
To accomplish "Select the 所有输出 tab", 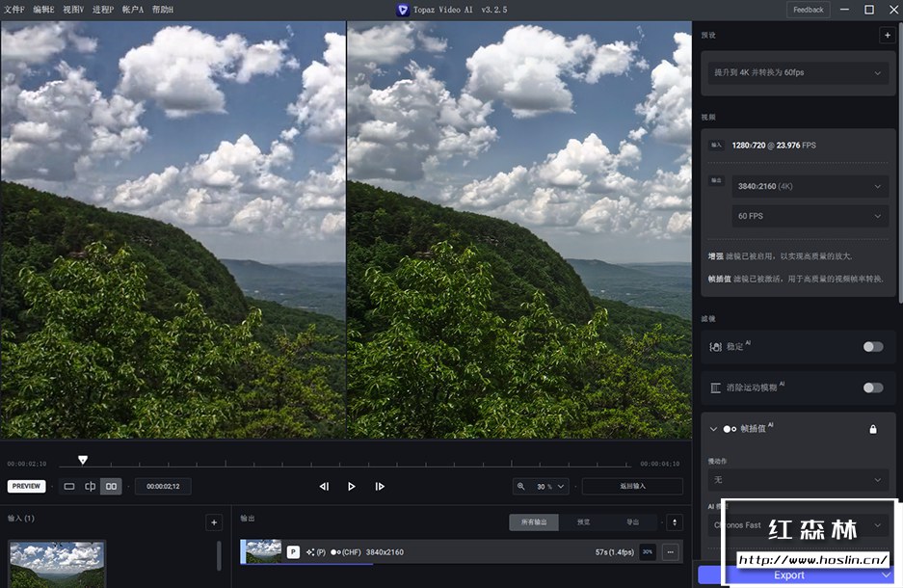I will coord(534,522).
